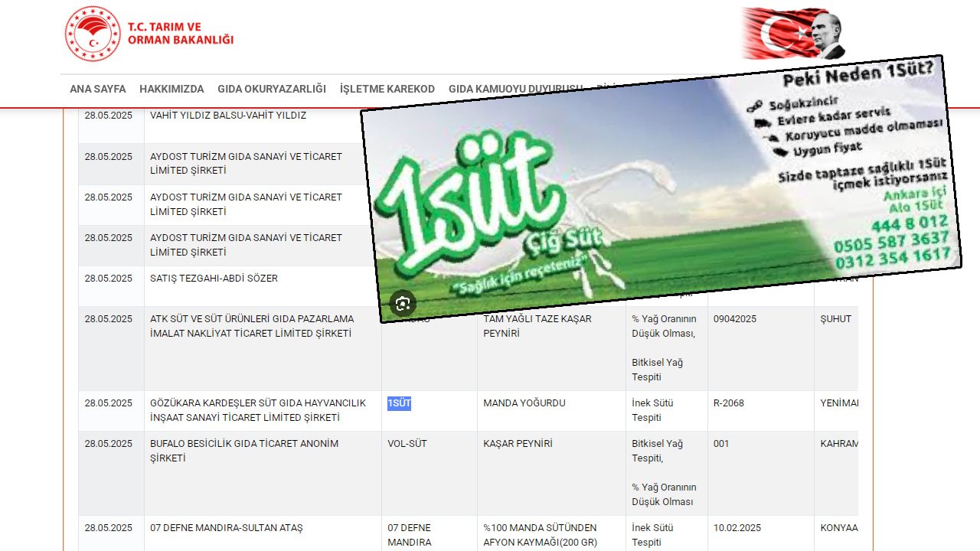The image size is (980, 551).
Task: Click ATK SÜT VE SÜT ÜRÜNLERİ company cell
Action: (x=263, y=349)
